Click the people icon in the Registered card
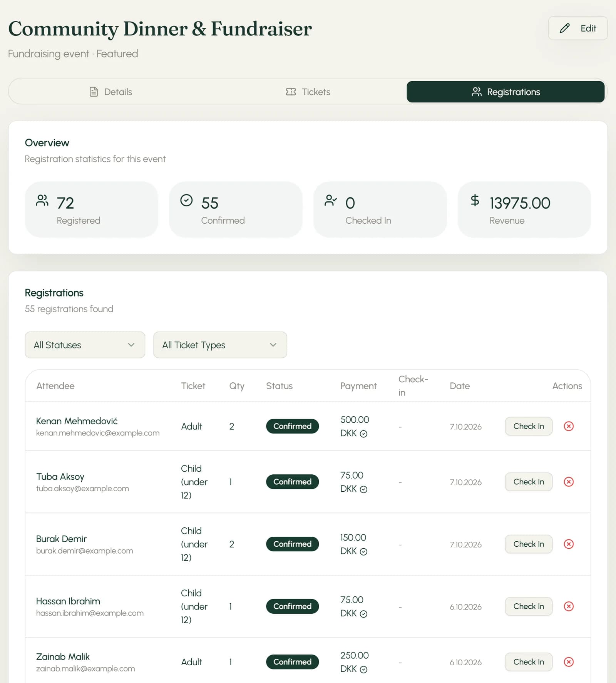616x683 pixels. (42, 200)
